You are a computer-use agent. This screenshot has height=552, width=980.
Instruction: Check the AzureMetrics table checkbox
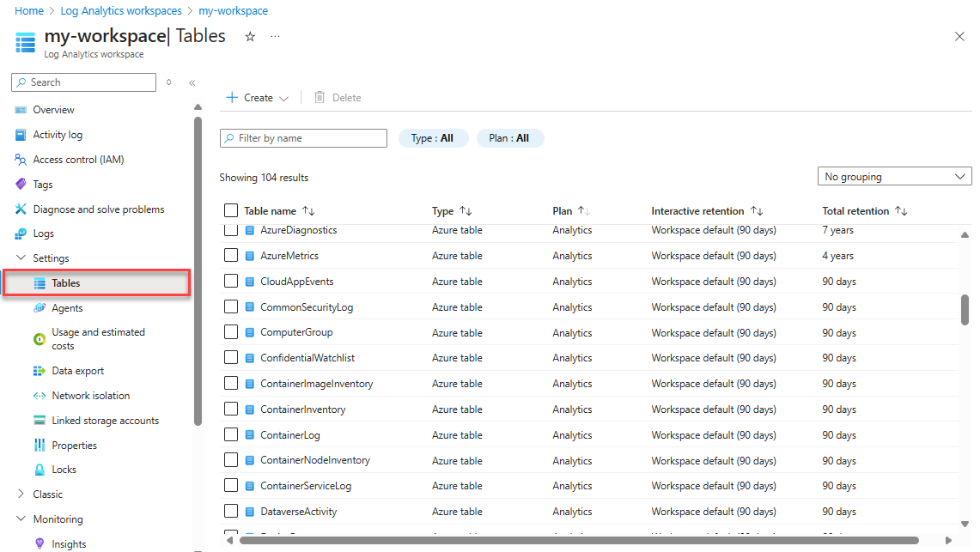pyautogui.click(x=231, y=256)
